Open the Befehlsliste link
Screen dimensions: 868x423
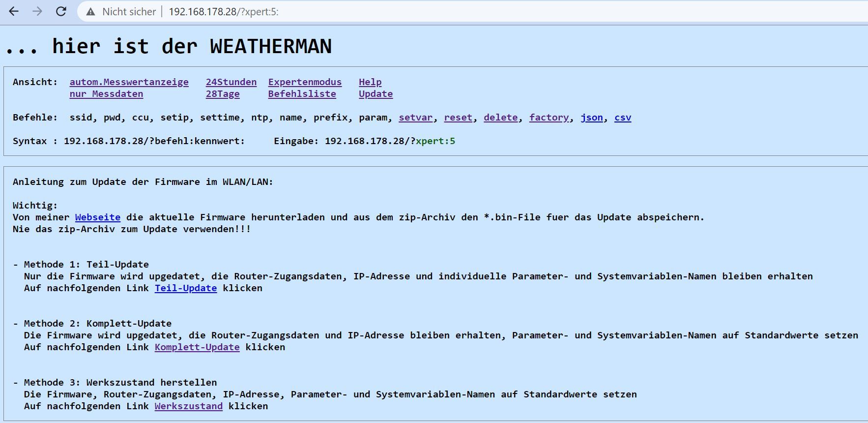pos(302,94)
